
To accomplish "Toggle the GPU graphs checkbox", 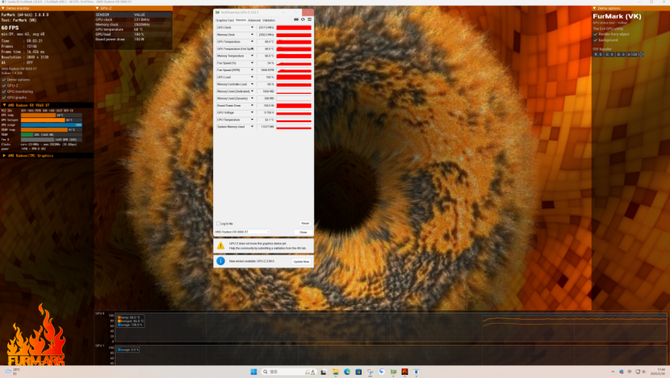I will pyautogui.click(x=4, y=97).
